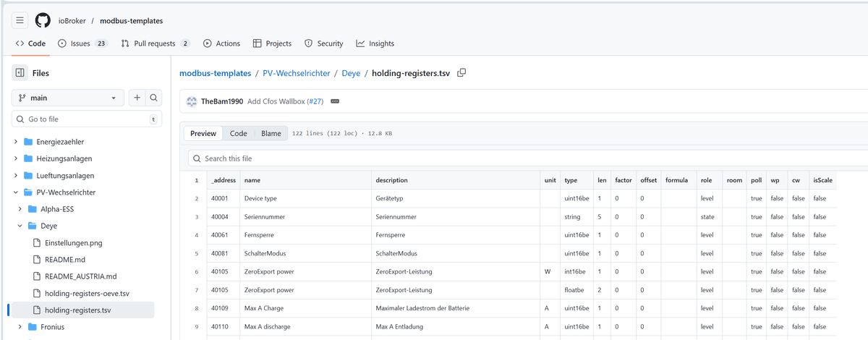
Task: Switch to the Blame view
Action: [x=271, y=134]
